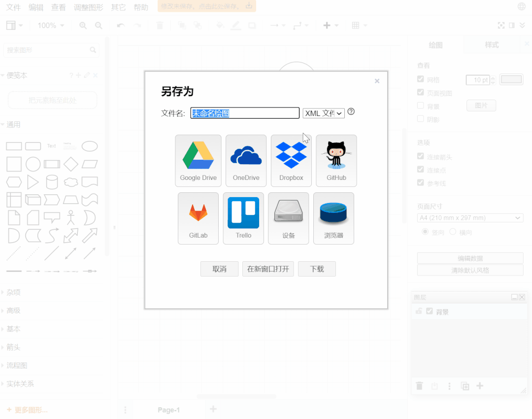Image resolution: width=532 pixels, height=419 pixels.
Task: Pick GitLab as storage
Action: 198,218
